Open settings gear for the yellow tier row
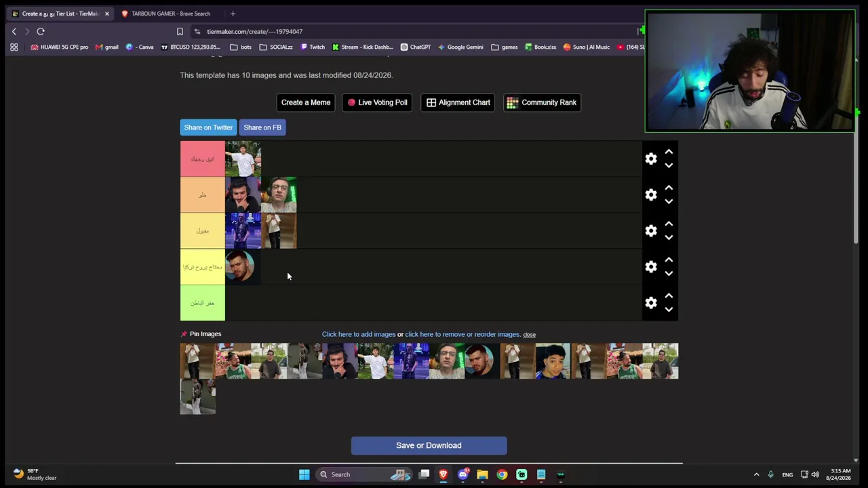This screenshot has height=488, width=868. [651, 230]
